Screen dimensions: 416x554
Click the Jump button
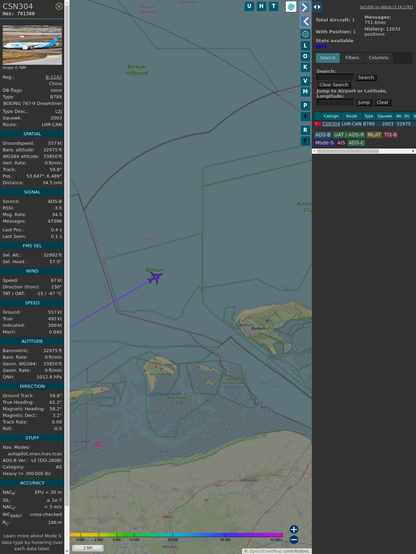(364, 102)
